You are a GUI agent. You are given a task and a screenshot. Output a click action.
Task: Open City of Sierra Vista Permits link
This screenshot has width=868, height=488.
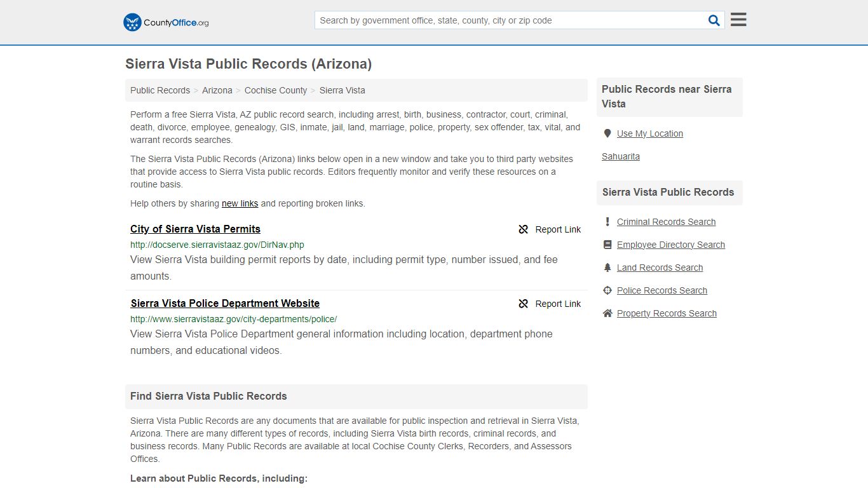click(x=195, y=229)
